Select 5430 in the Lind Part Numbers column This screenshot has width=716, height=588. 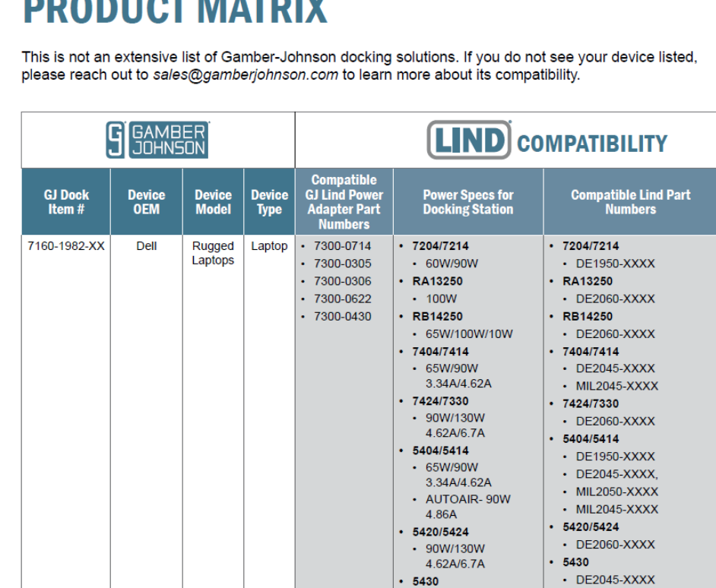pyautogui.click(x=575, y=562)
